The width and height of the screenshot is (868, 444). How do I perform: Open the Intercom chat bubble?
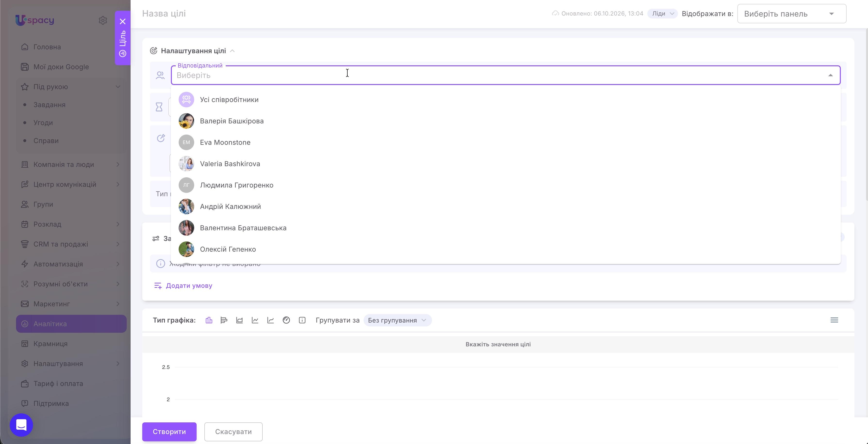point(21,425)
